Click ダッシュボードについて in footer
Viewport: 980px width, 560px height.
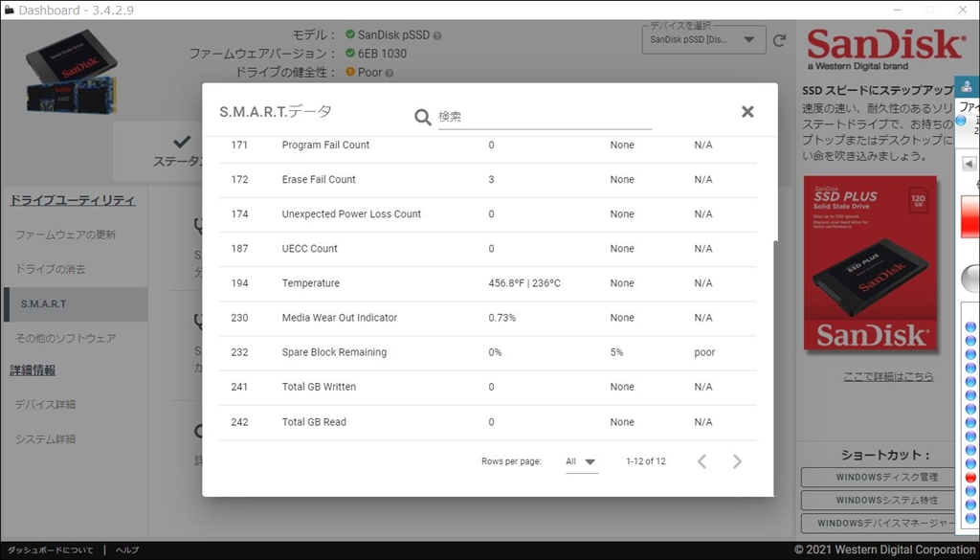click(51, 550)
